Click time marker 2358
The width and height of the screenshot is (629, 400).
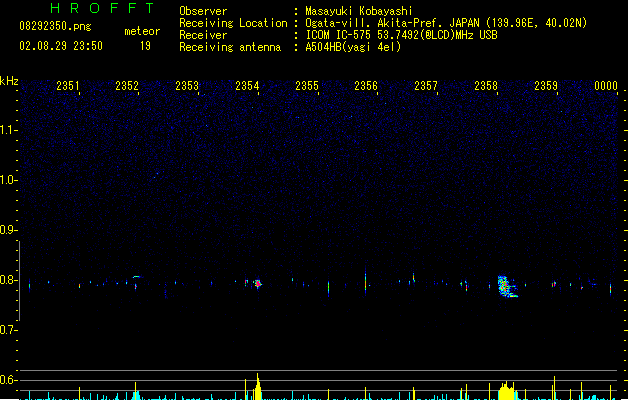pyautogui.click(x=486, y=86)
